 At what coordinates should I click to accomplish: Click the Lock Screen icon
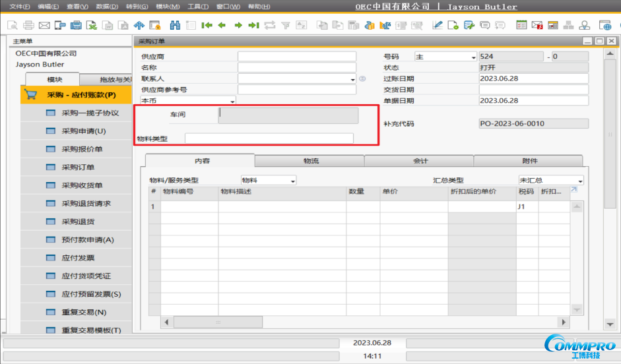tap(155, 25)
